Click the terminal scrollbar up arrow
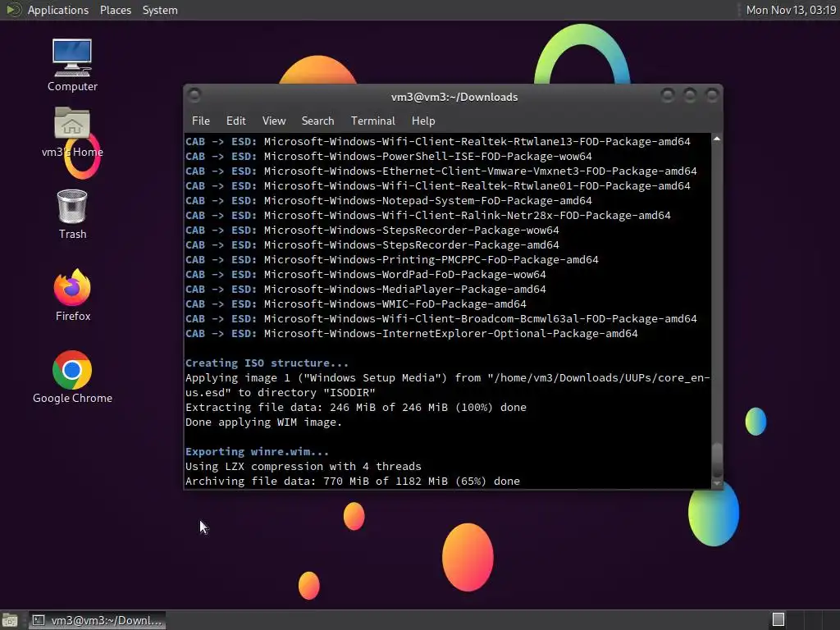Screen dimensions: 840x630 point(717,139)
